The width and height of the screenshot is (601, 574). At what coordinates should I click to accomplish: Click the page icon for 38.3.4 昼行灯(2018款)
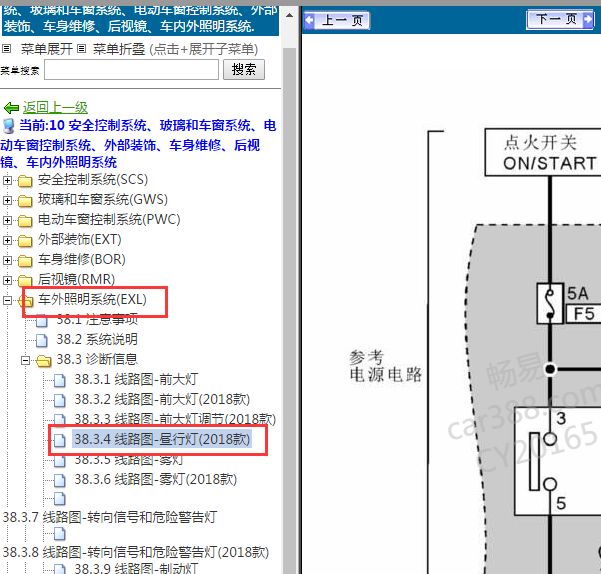60,440
